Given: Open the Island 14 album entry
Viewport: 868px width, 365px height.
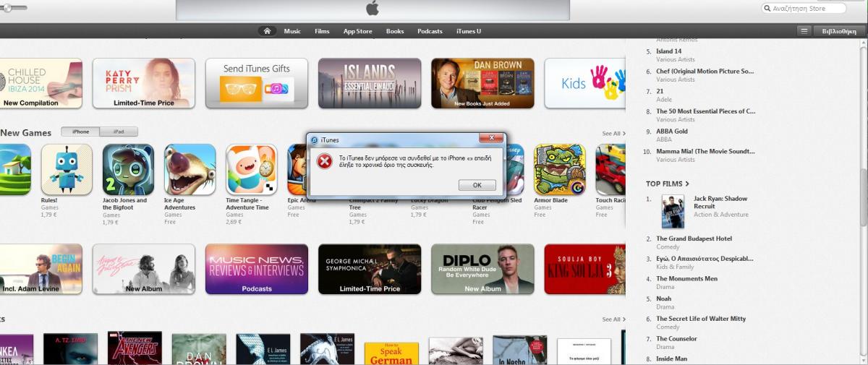Looking at the screenshot, I should [668, 51].
